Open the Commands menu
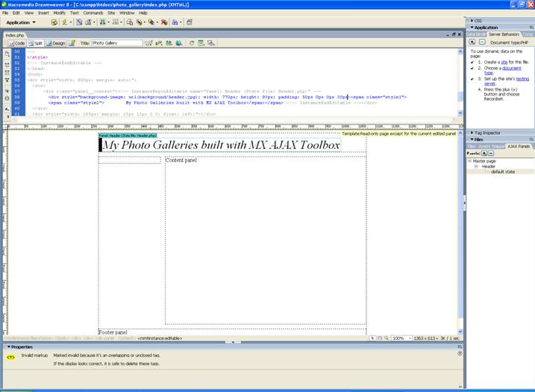The image size is (535, 392). click(x=93, y=13)
